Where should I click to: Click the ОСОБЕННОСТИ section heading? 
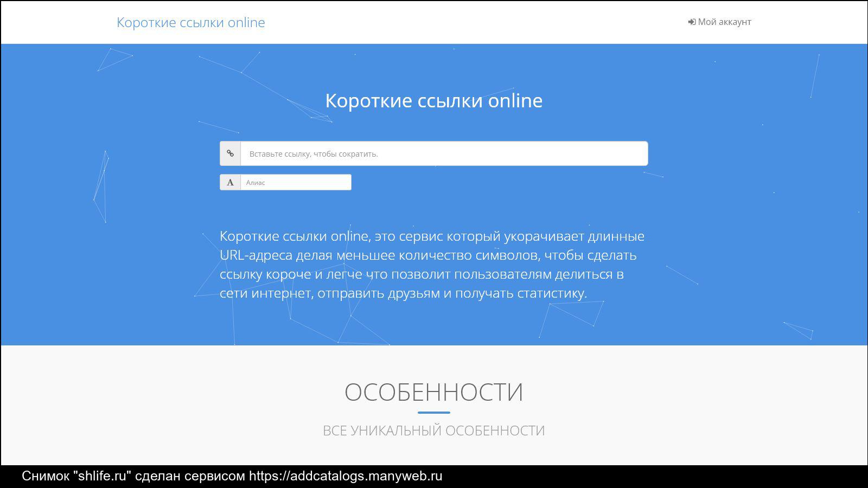[434, 392]
